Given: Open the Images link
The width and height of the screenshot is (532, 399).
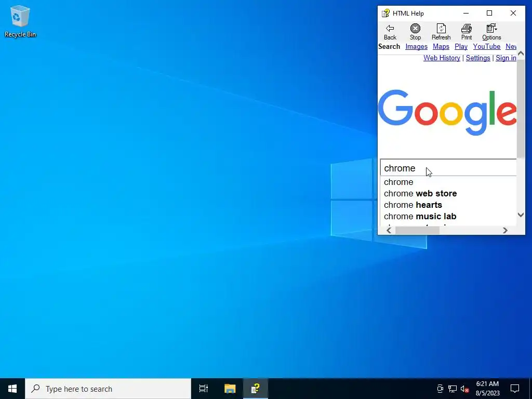Looking at the screenshot, I should [416, 46].
